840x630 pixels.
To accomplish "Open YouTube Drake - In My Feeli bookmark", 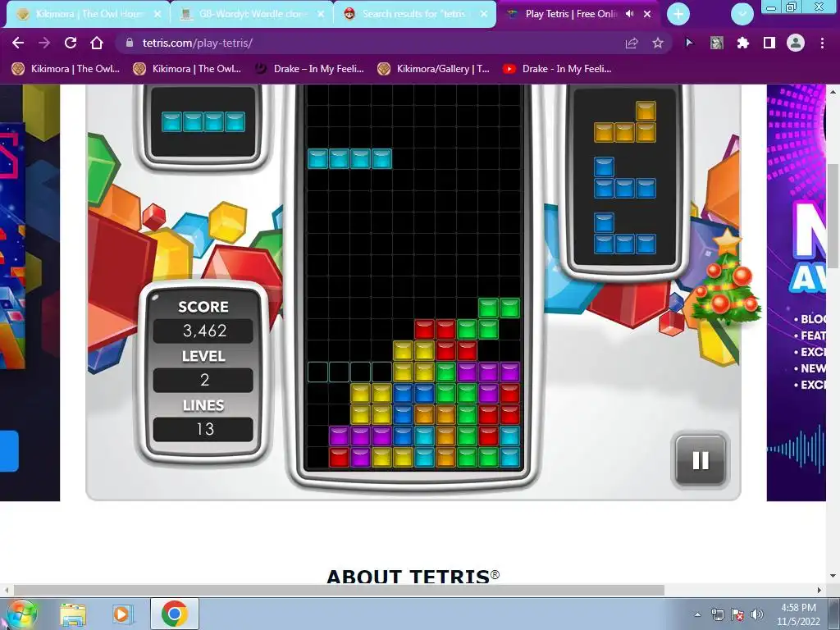I will (x=557, y=69).
